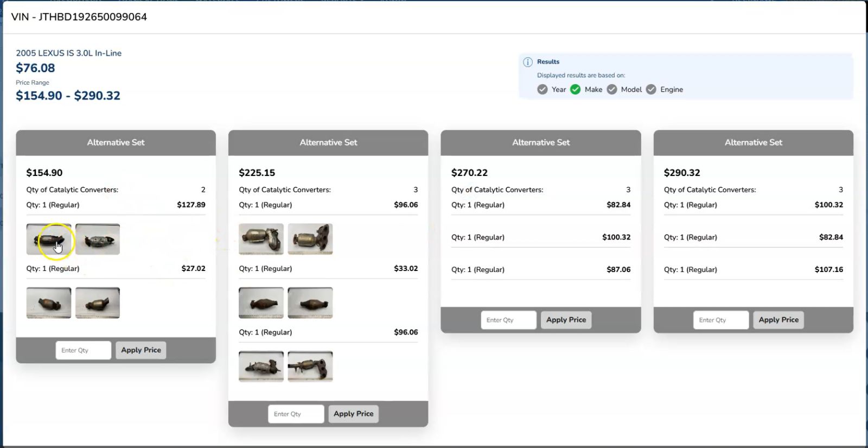This screenshot has height=448, width=868.
Task: Click the Price Range label
Action: pyautogui.click(x=33, y=83)
